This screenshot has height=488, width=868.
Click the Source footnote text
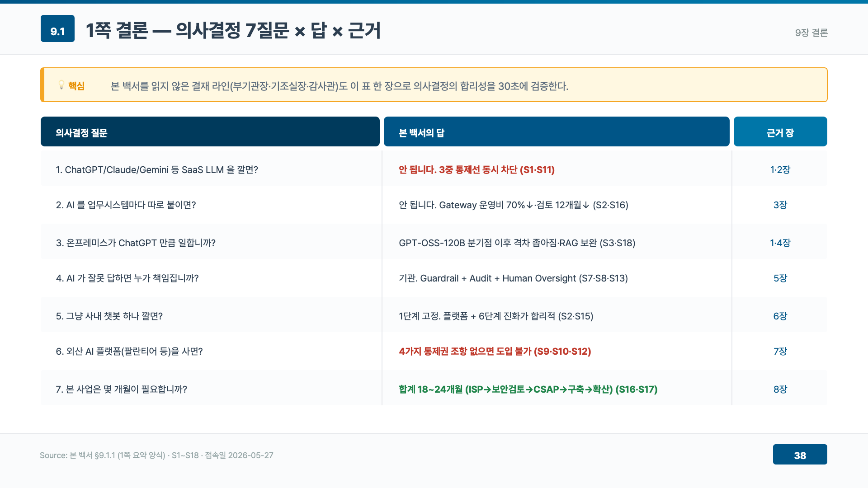coord(156,455)
